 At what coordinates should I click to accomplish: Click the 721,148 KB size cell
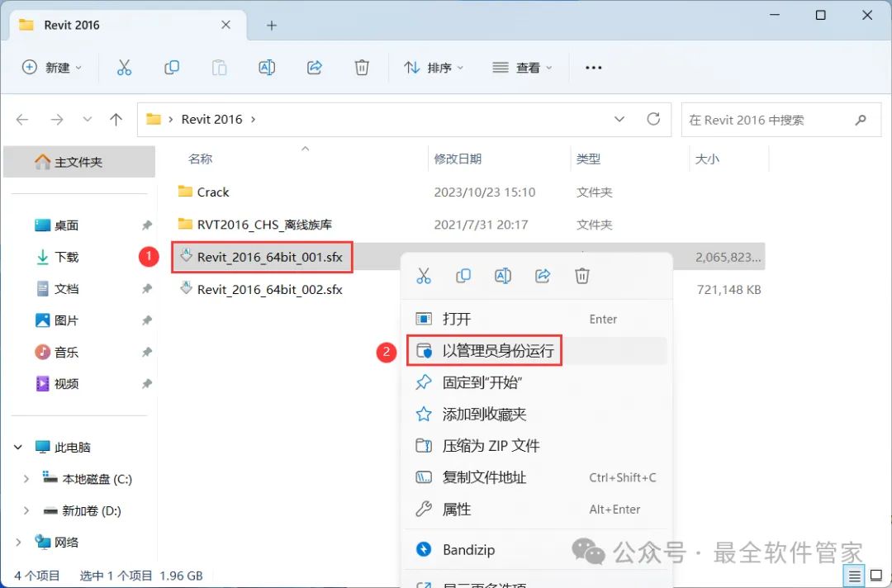tap(728, 289)
